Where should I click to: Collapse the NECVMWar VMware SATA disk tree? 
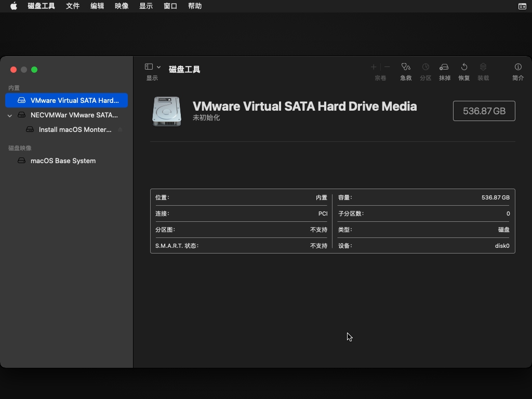(x=10, y=115)
